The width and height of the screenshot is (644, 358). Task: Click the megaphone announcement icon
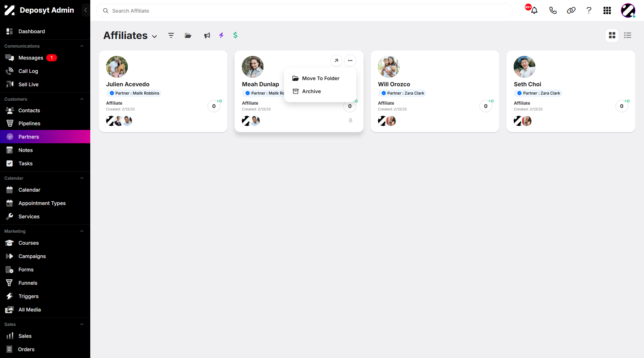pos(207,35)
